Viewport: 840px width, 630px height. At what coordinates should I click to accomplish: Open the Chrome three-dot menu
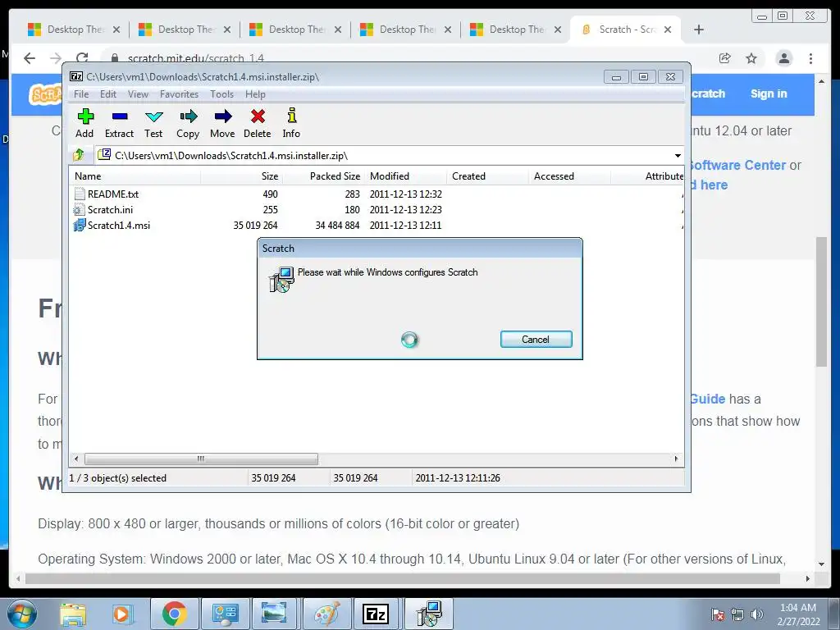coord(811,58)
